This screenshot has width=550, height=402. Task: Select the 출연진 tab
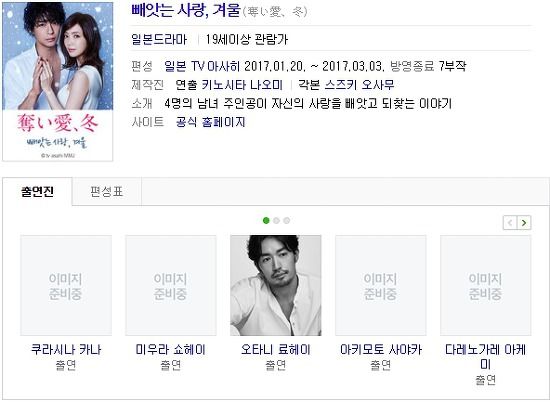point(37,192)
